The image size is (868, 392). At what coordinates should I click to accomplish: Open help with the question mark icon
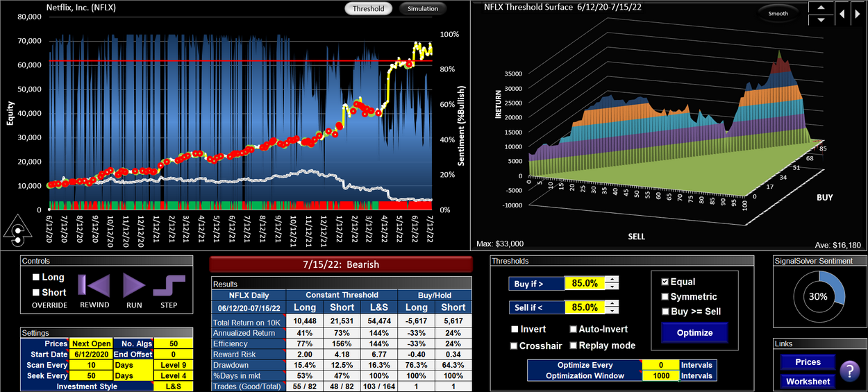[x=849, y=372]
